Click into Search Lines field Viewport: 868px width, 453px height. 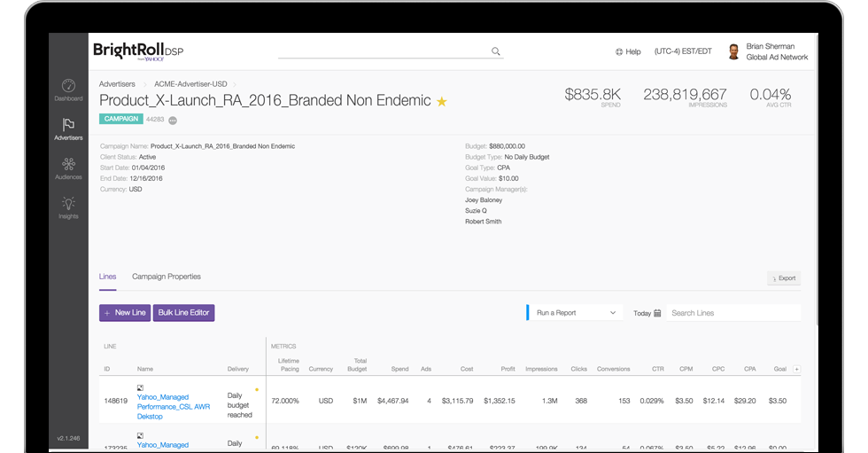point(733,313)
